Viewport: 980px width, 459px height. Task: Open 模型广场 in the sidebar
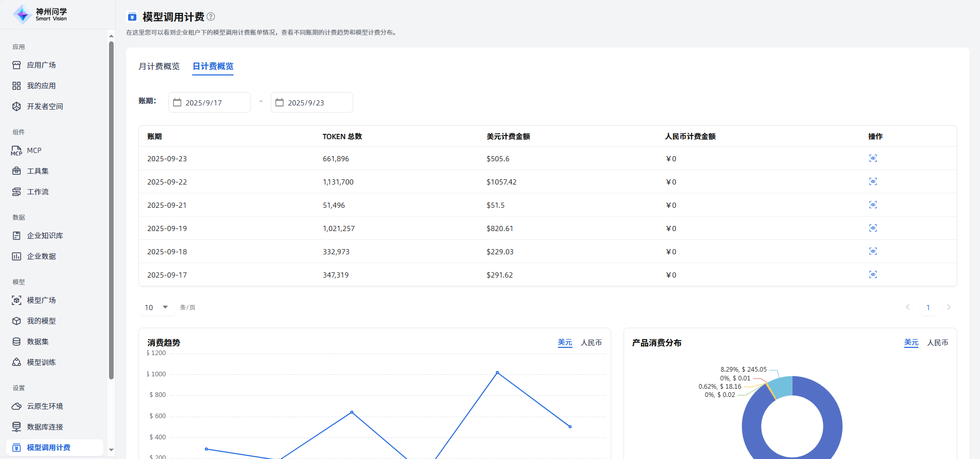[x=41, y=300]
